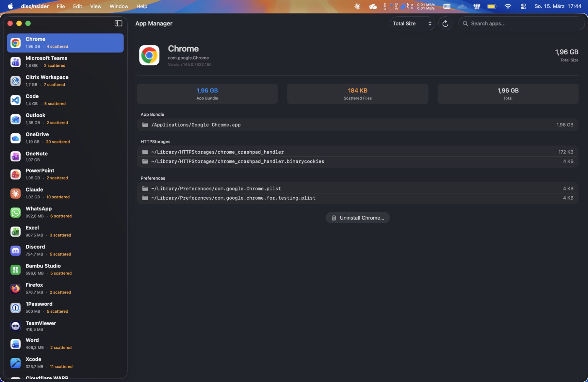The image size is (588, 382).
Task: Click the WhatsApp app icon
Action: coord(15,212)
